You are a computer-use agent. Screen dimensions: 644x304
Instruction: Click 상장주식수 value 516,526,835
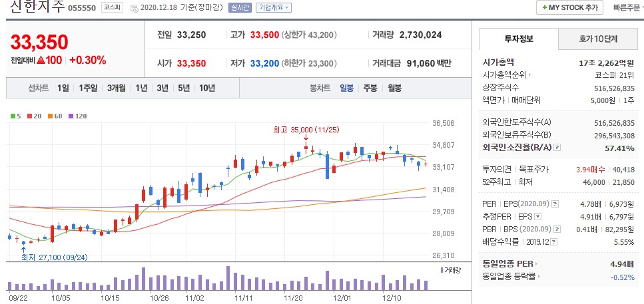click(x=615, y=88)
